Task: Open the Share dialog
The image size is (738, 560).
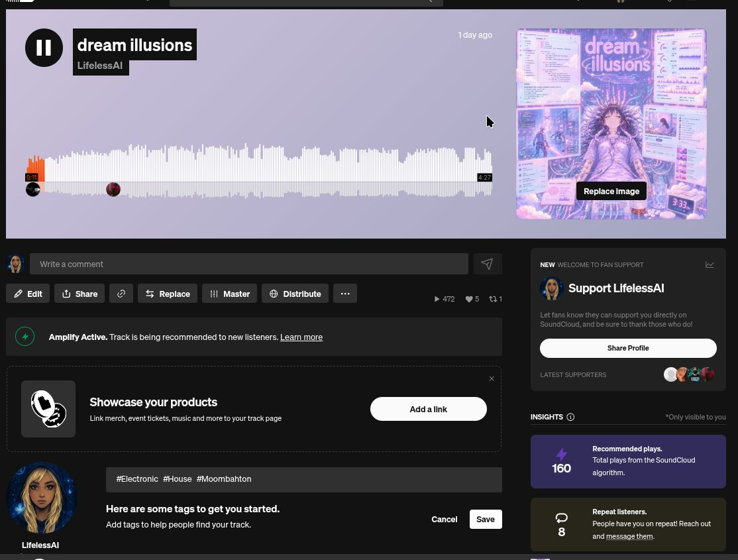Action: [79, 294]
